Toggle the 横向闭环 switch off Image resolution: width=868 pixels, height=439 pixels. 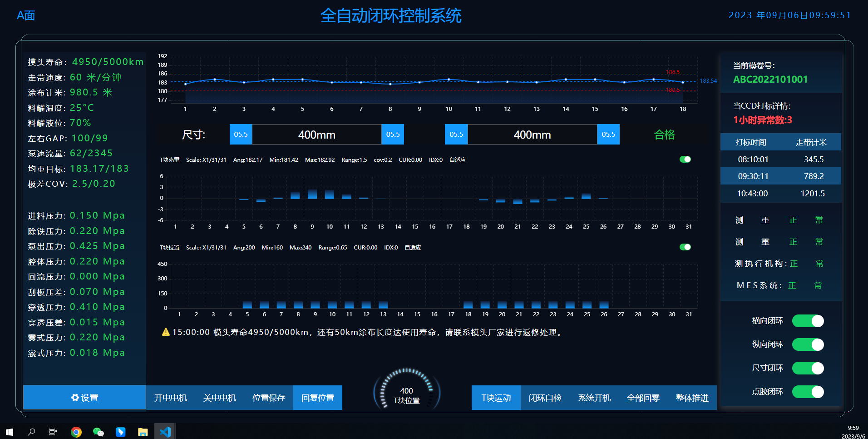click(808, 320)
